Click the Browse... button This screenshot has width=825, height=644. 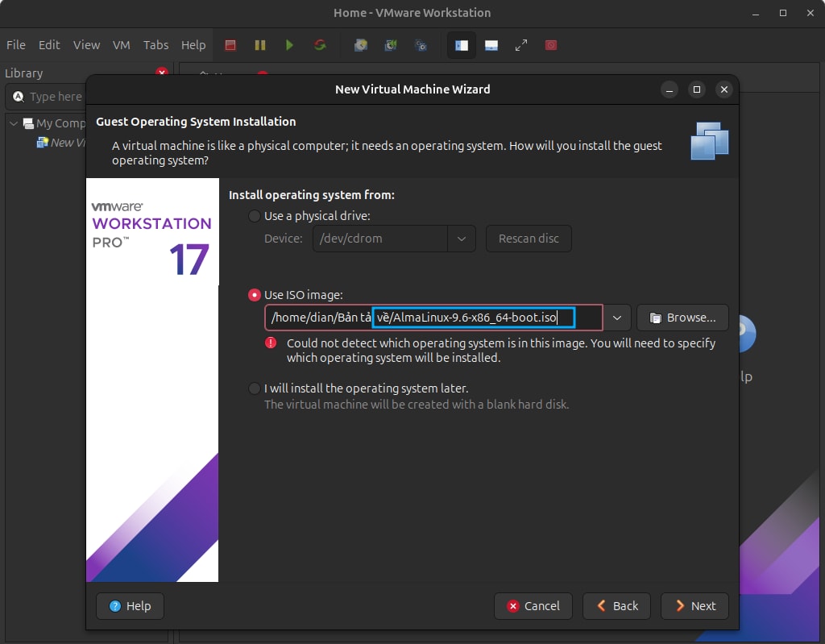click(682, 318)
